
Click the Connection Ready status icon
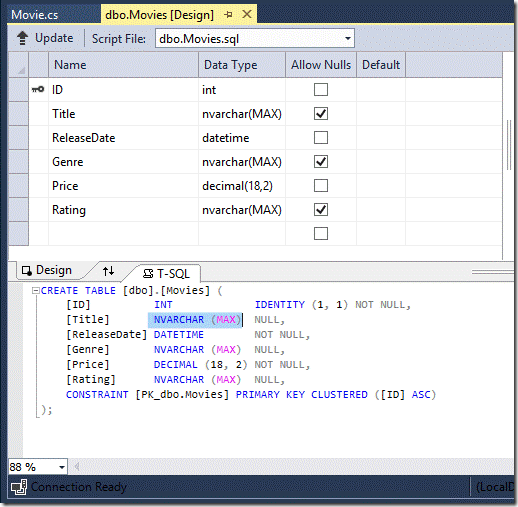click(19, 487)
